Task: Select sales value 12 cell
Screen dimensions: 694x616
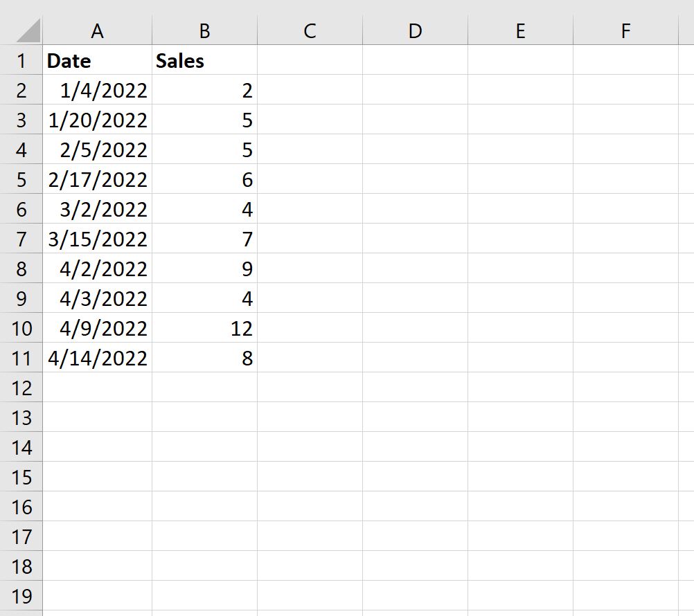Action: tap(204, 328)
